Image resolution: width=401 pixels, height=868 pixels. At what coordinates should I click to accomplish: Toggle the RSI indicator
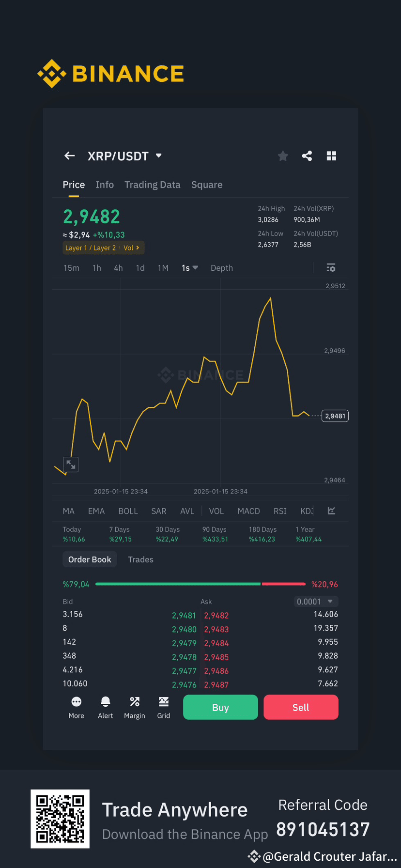pos(280,511)
